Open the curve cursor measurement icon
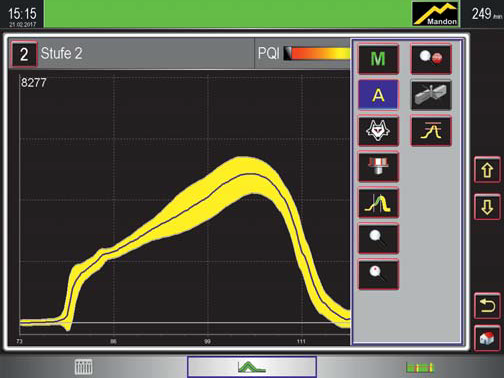This screenshot has height=378, width=504. point(378,203)
